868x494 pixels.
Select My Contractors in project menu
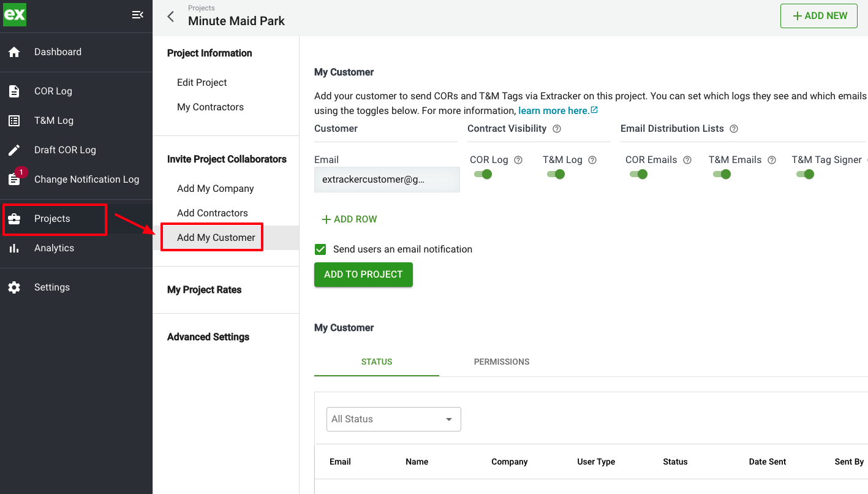(210, 107)
